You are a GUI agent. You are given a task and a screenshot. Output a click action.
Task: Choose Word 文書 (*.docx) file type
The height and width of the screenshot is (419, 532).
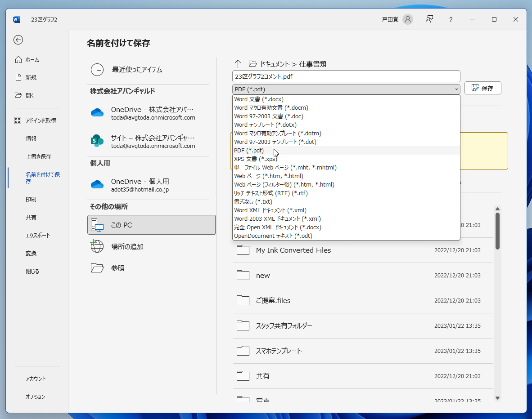346,99
